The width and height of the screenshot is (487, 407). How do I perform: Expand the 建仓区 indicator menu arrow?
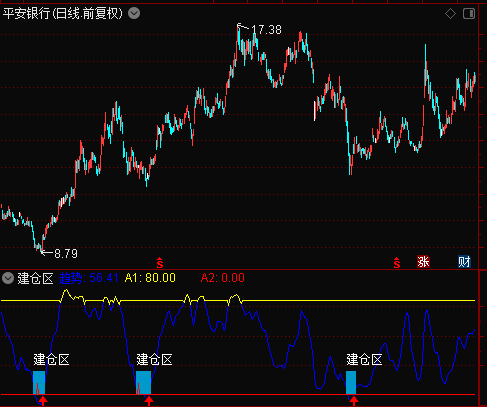coord(8,278)
